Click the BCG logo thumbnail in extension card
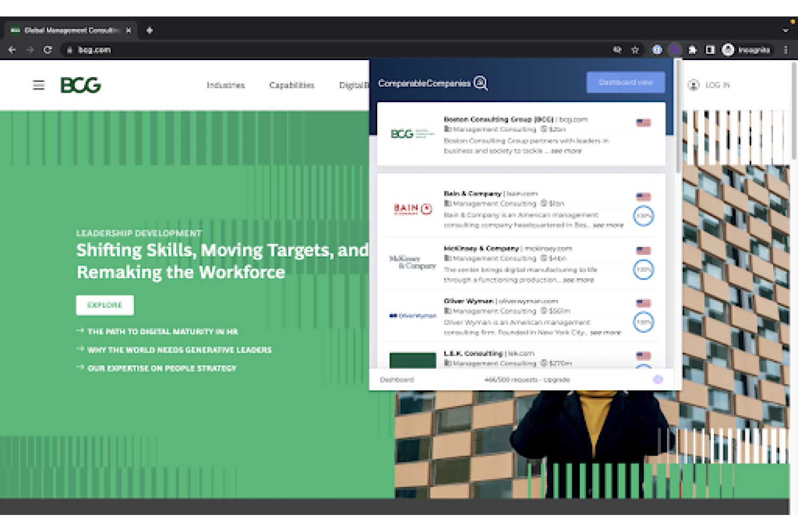The height and width of the screenshot is (532, 798). pyautogui.click(x=412, y=134)
